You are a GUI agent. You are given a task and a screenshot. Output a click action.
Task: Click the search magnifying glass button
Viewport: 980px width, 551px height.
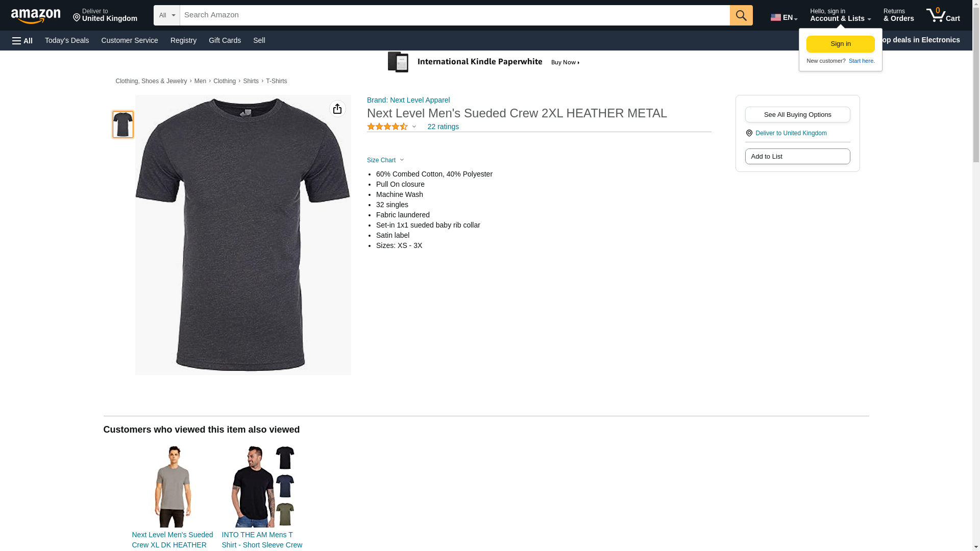(x=741, y=15)
